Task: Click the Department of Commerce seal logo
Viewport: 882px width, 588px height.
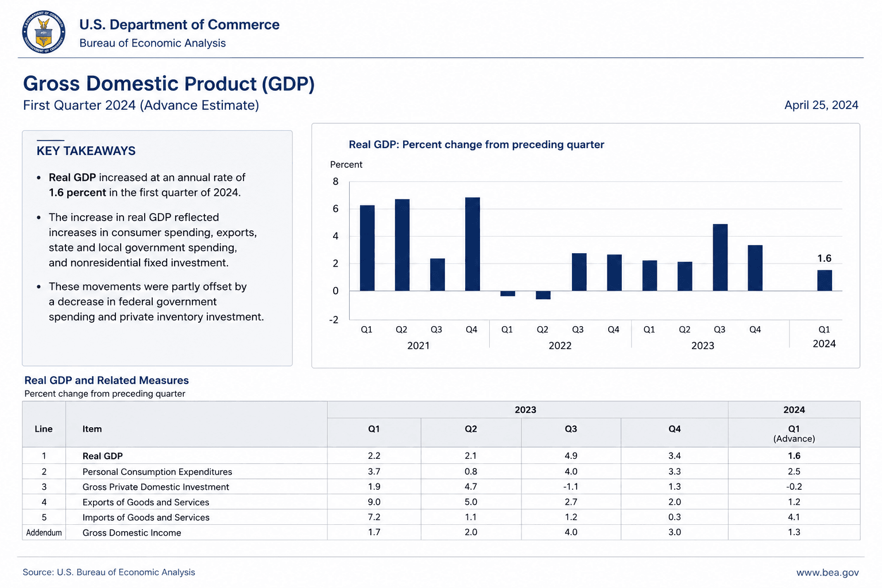Action: coord(44,32)
